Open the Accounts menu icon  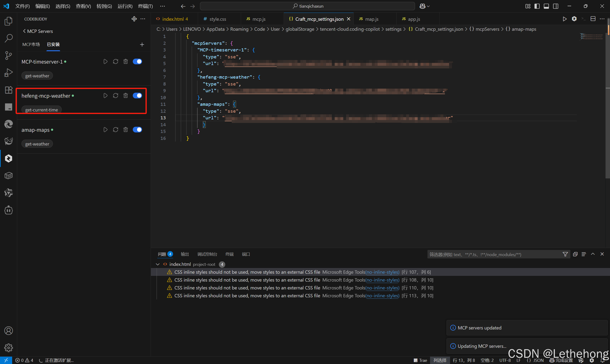coord(9,331)
